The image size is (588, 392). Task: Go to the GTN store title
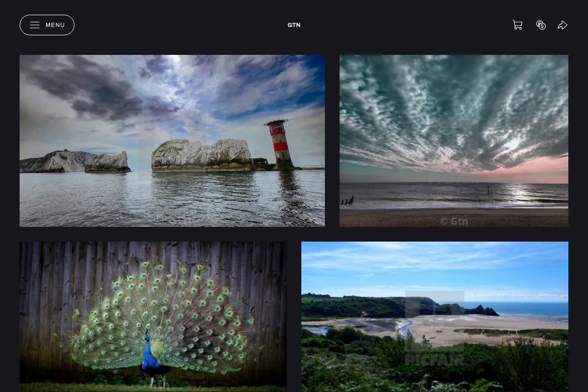point(294,25)
